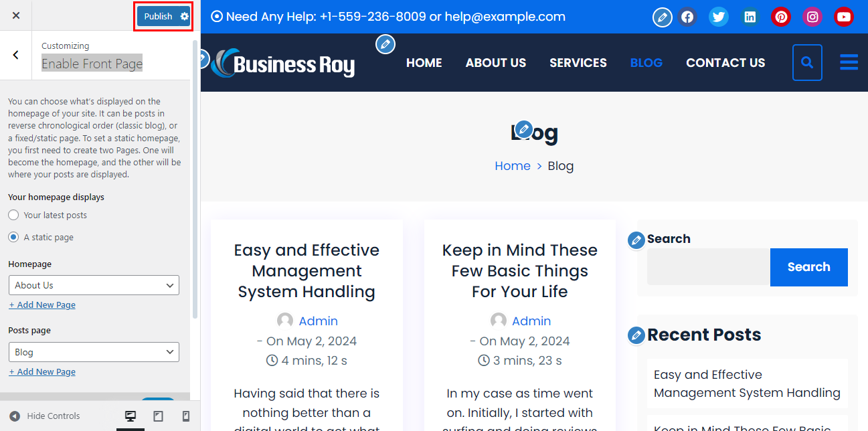Open the SERVICES menu item
The image size is (868, 431).
(x=578, y=63)
